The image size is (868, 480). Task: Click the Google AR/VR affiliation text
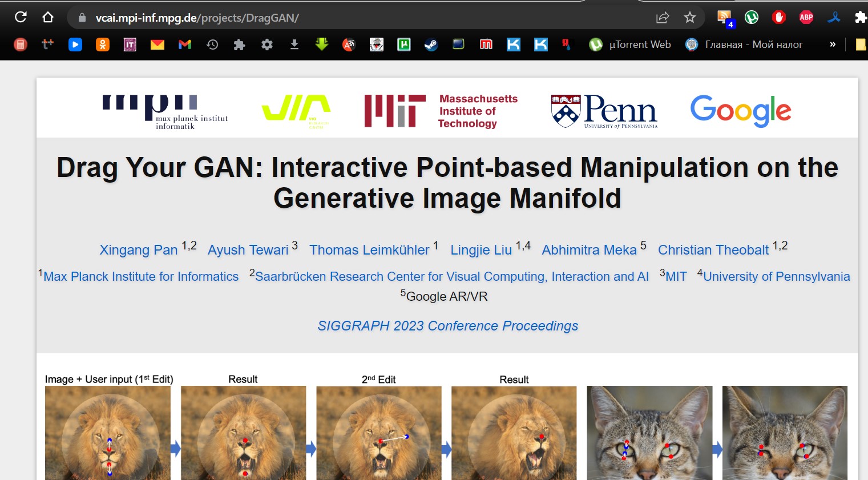(447, 296)
